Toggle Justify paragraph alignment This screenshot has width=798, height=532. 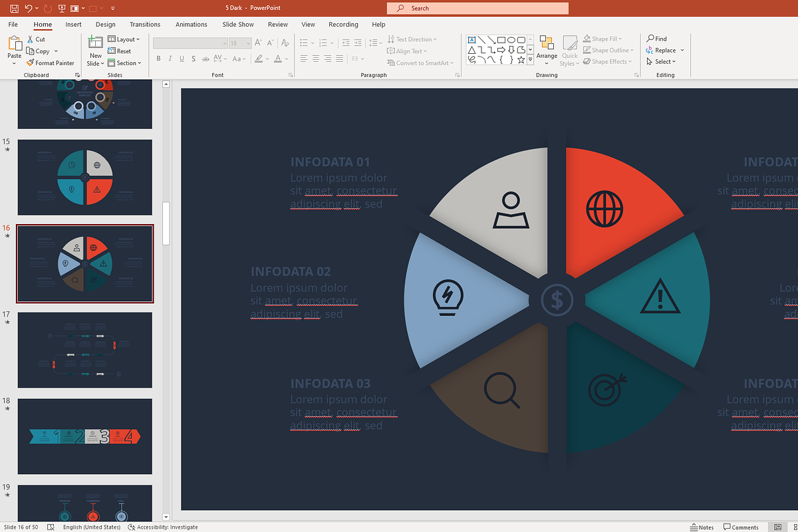pos(339,59)
